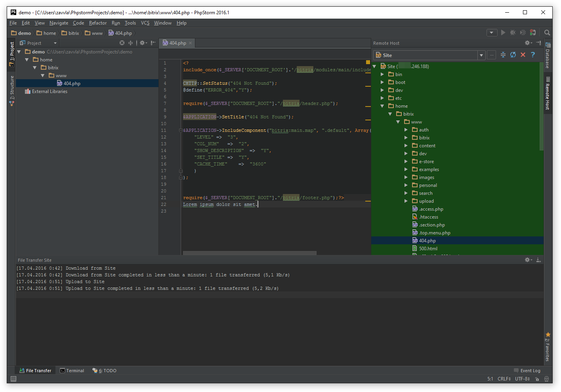
Task: Collapse the 'bitrix' folder in Project tree
Action: coord(35,68)
